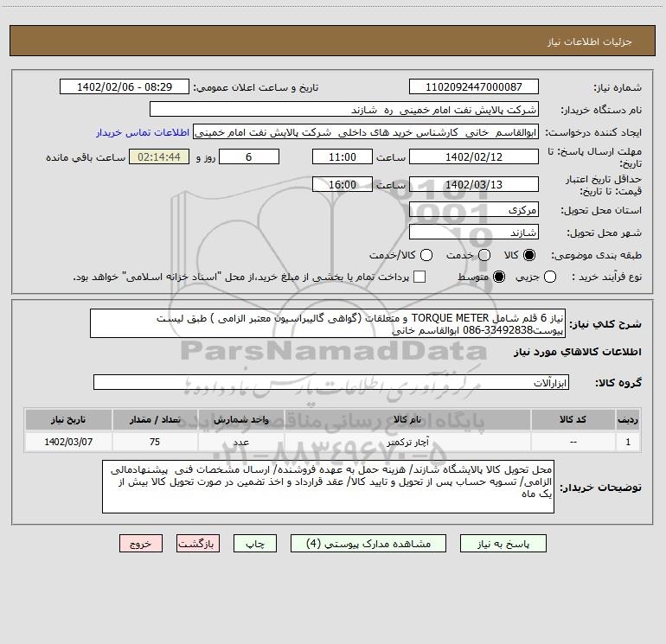Click the واحد شمارش column header
666x644 pixels.
click(x=240, y=419)
